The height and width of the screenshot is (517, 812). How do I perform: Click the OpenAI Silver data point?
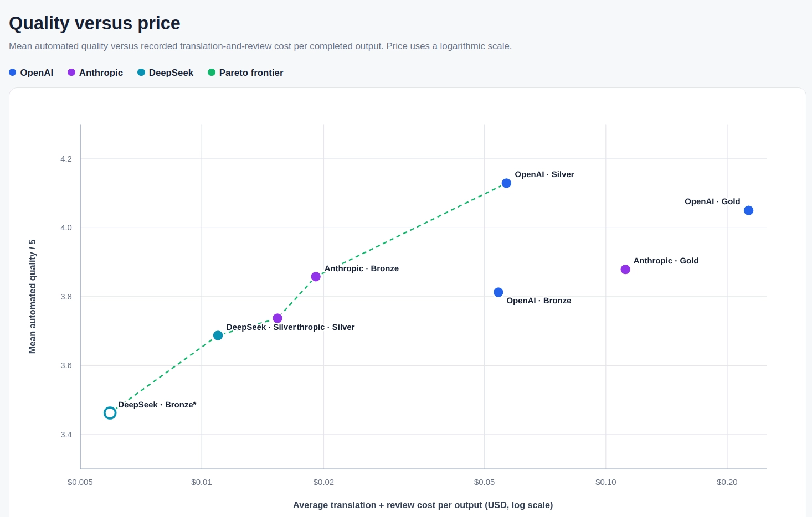coord(506,183)
